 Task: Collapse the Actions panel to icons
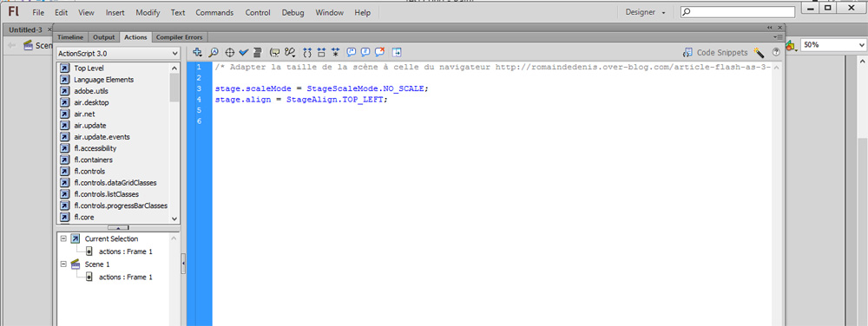point(770,28)
